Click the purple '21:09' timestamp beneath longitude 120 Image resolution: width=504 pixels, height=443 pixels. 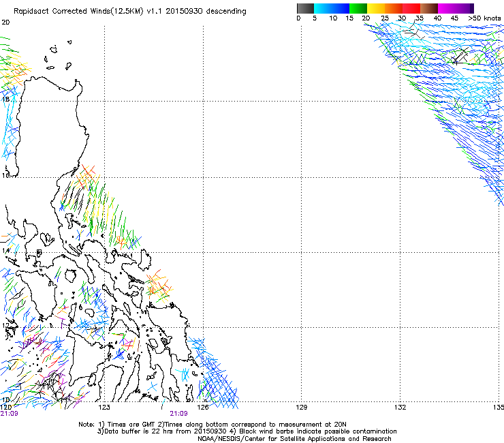(x=9, y=414)
